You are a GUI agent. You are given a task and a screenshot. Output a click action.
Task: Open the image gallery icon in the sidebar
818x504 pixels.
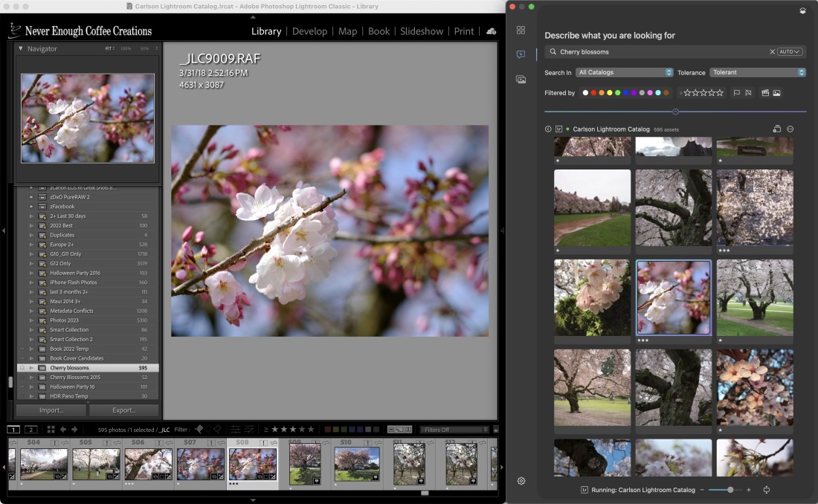[x=521, y=80]
